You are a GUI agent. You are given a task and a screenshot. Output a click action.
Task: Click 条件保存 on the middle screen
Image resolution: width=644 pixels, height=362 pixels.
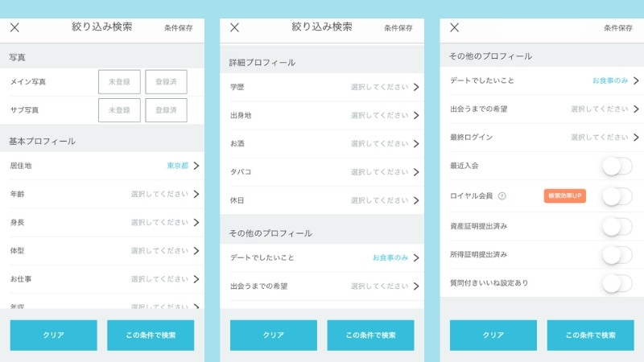point(398,28)
